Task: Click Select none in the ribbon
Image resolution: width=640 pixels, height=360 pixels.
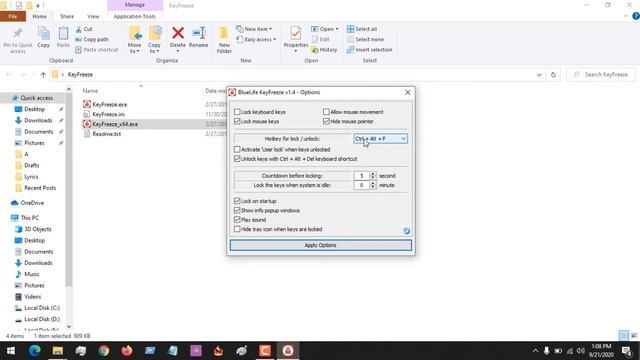Action: [x=365, y=40]
